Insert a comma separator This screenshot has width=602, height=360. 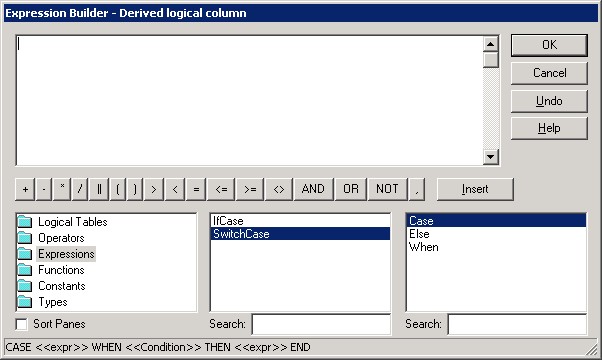coord(417,189)
